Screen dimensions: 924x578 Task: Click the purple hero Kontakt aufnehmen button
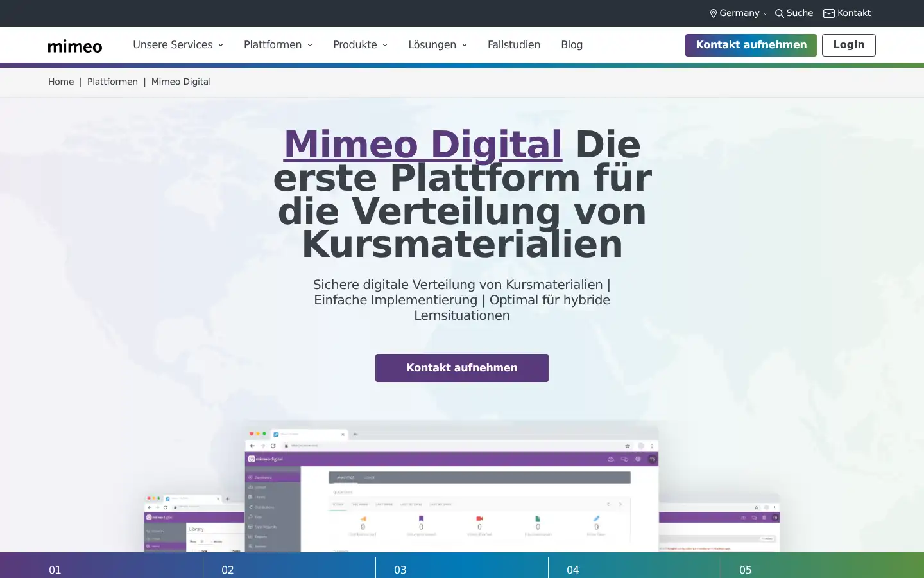462,368
